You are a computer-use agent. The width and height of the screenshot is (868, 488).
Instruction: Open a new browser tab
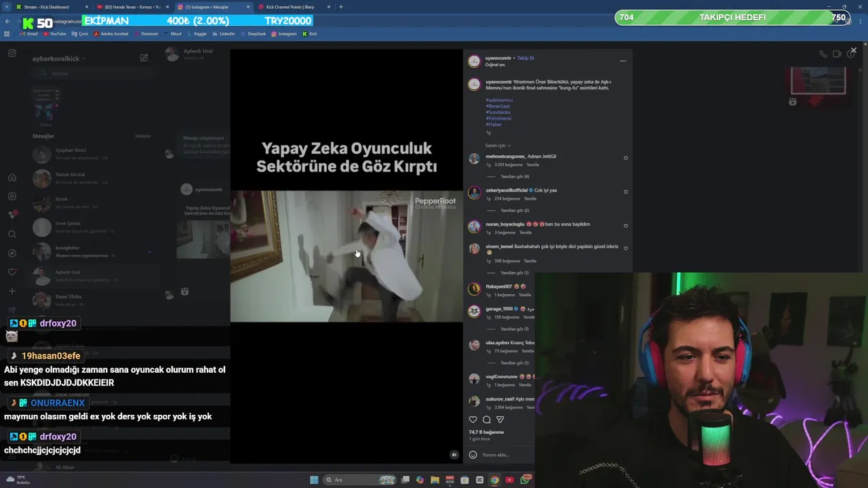[340, 7]
